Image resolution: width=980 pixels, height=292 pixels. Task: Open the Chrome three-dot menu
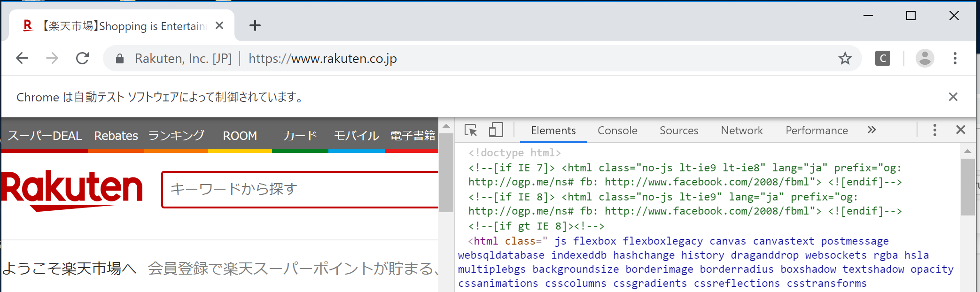(955, 58)
